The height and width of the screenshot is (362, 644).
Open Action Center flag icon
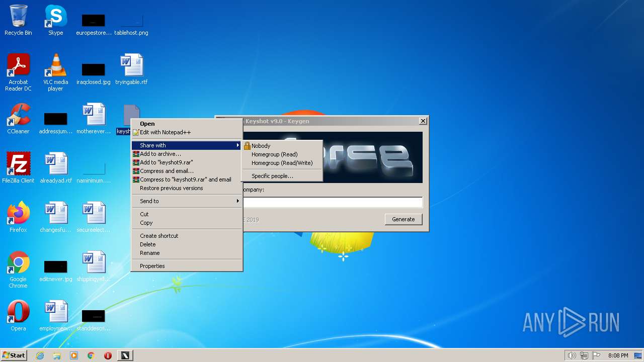point(596,355)
